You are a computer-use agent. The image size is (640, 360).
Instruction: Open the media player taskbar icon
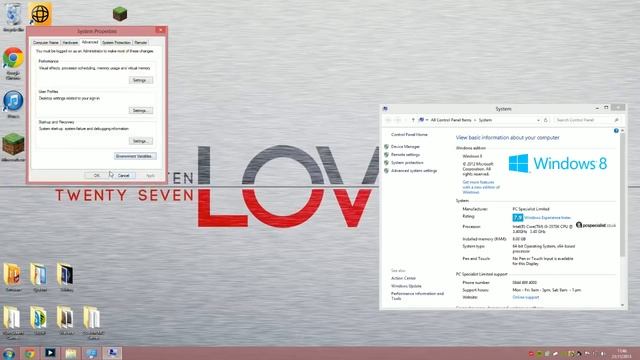pyautogui.click(x=50, y=353)
